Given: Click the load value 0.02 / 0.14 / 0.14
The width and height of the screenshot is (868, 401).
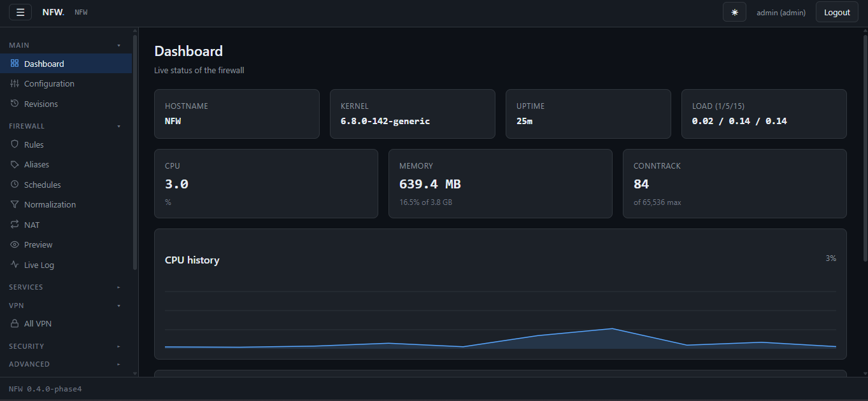Looking at the screenshot, I should 739,121.
